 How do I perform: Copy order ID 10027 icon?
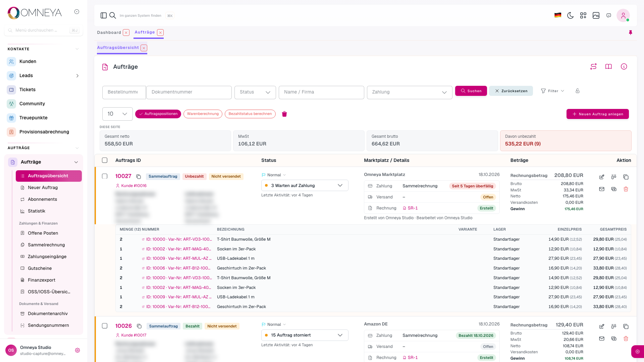coord(139,177)
